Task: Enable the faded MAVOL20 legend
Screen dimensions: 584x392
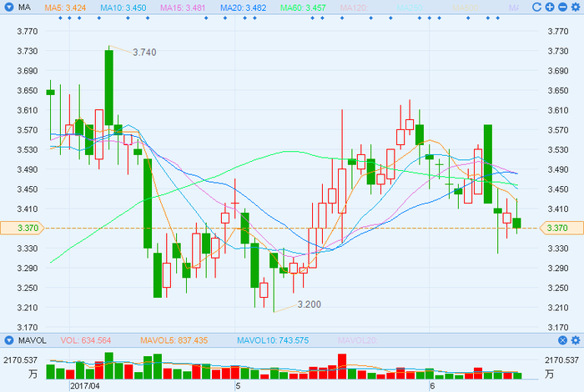Action: 358,340
